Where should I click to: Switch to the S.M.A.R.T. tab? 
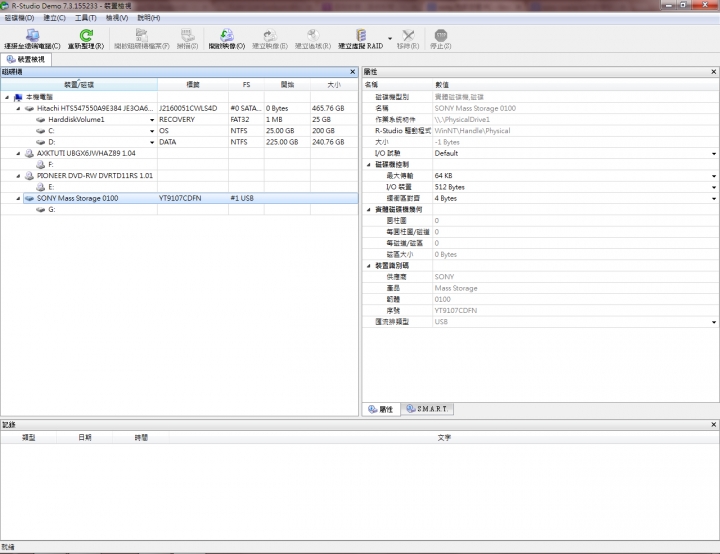click(428, 409)
